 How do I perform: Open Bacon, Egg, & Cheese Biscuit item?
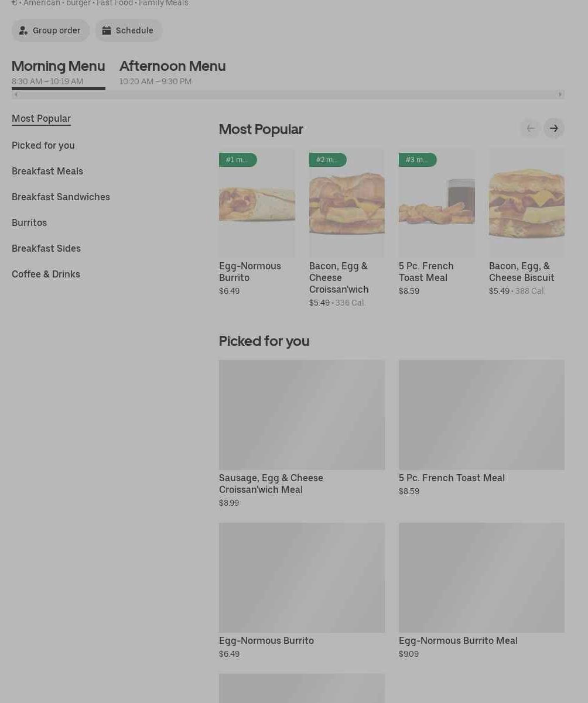526,203
